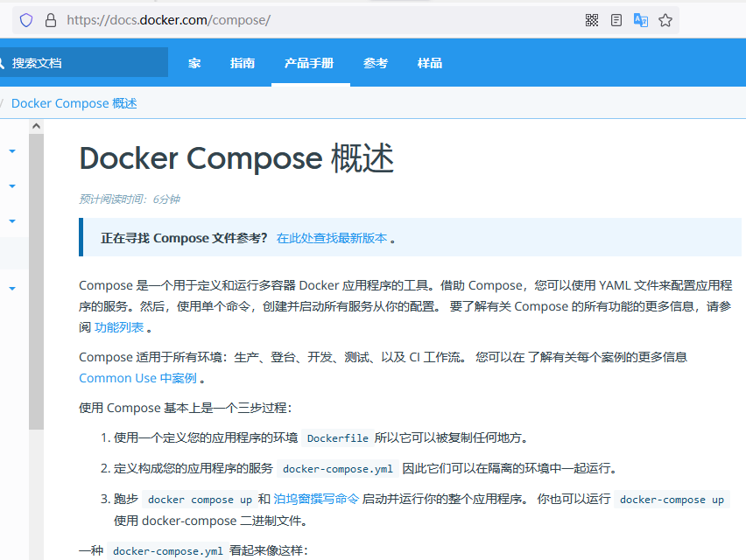Viewport: 746px width, 560px height.
Task: Open the QR code icon in address bar
Action: click(x=591, y=20)
